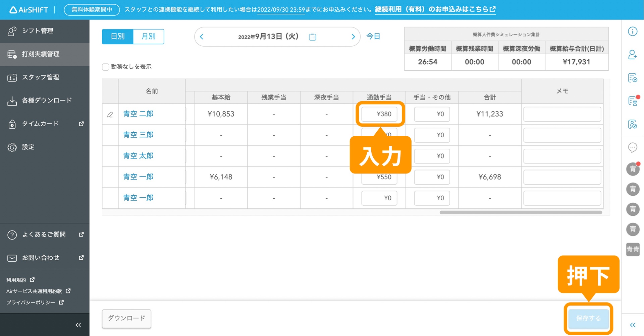Image resolution: width=644 pixels, height=336 pixels.
Task: Open the chat message bubble icon
Action: [x=633, y=147]
